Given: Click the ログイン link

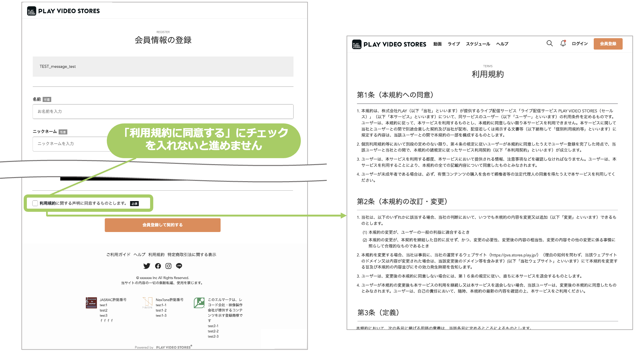Looking at the screenshot, I should (x=580, y=44).
